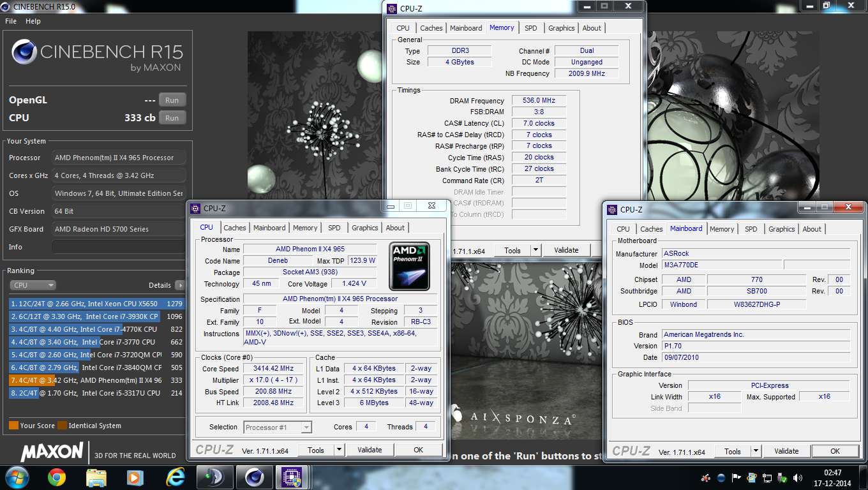868x490 pixels.
Task: Open the File menu in Cinebench
Action: click(11, 21)
